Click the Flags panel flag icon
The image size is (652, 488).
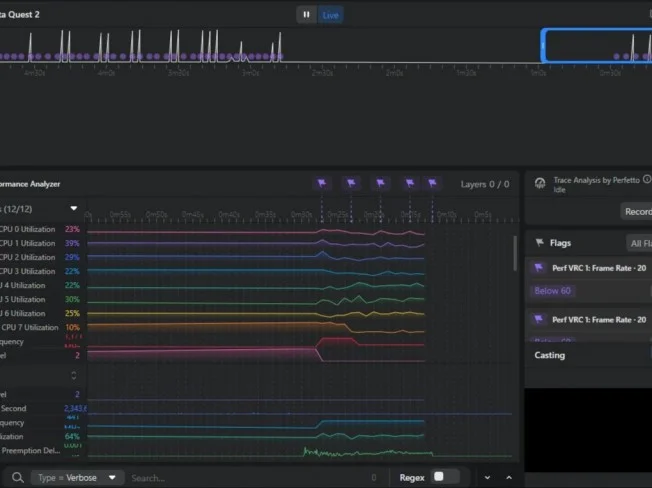539,243
